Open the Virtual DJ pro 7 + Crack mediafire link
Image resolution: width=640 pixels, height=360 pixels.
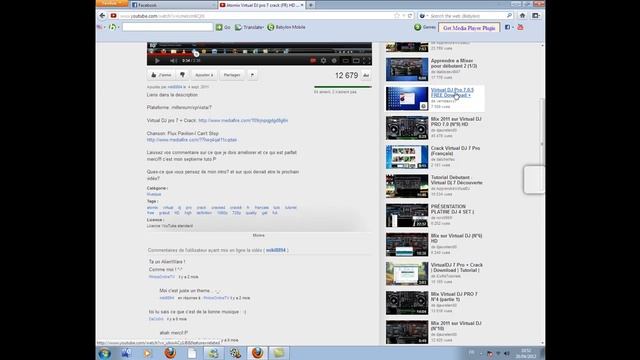pyautogui.click(x=243, y=120)
